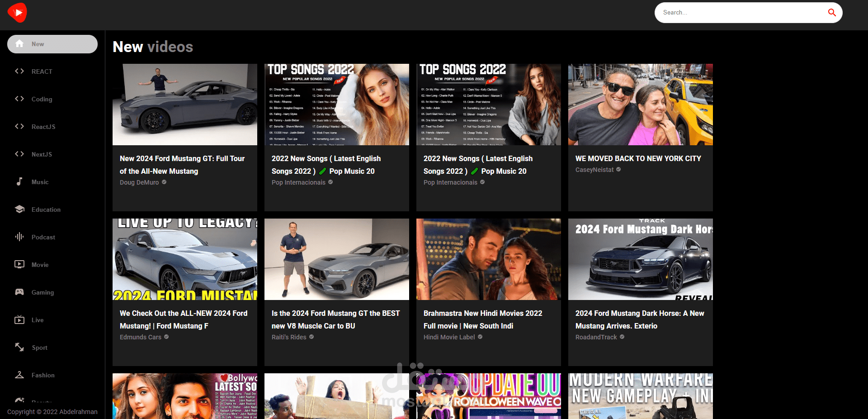Play the Mustang Dark Horse thumbnail
The image size is (868, 419).
point(641,259)
